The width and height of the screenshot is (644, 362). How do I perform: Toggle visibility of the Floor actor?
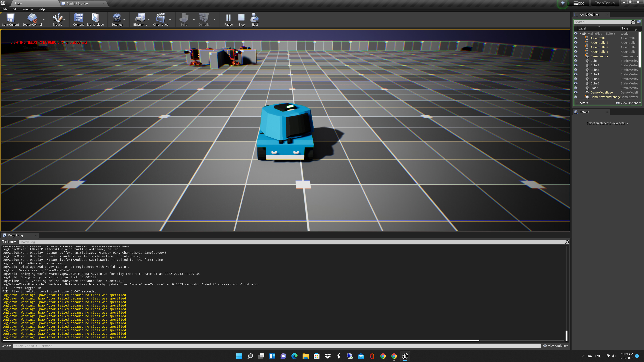coord(576,88)
